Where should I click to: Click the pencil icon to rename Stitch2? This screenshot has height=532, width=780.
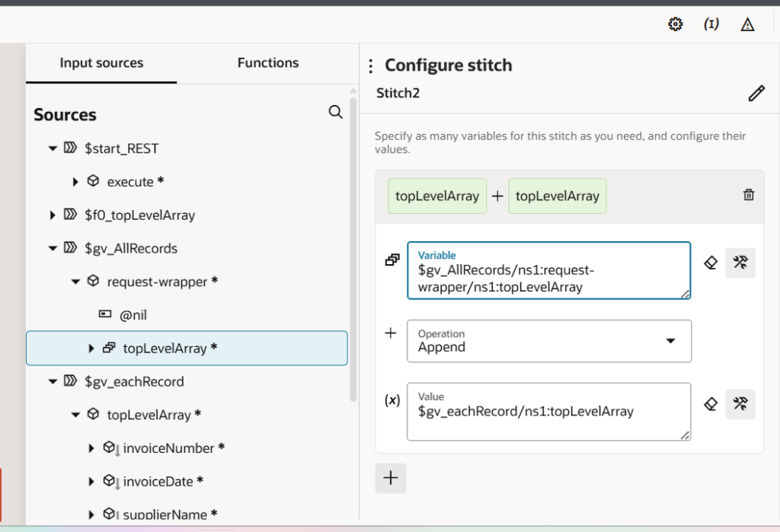pyautogui.click(x=756, y=94)
